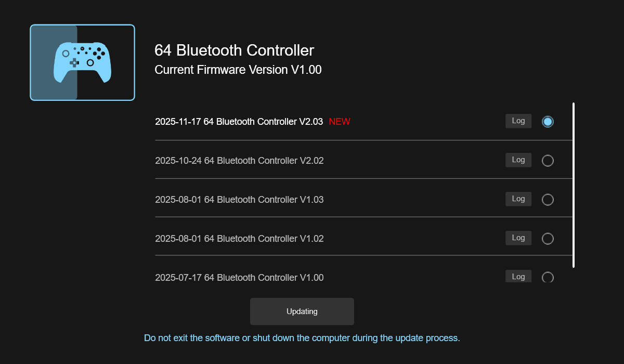Click the firmware list vertical scrollbar
The width and height of the screenshot is (624, 364).
pyautogui.click(x=574, y=185)
